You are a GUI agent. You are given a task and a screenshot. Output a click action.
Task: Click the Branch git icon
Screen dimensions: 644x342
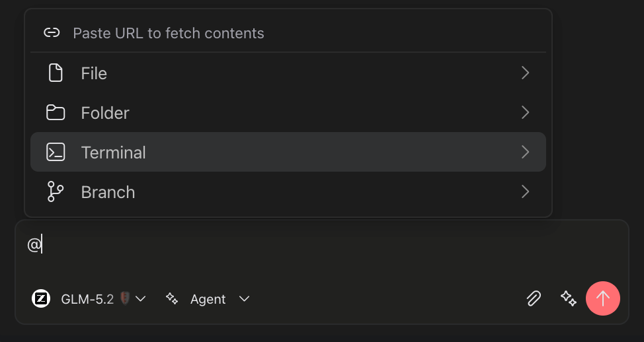(55, 191)
